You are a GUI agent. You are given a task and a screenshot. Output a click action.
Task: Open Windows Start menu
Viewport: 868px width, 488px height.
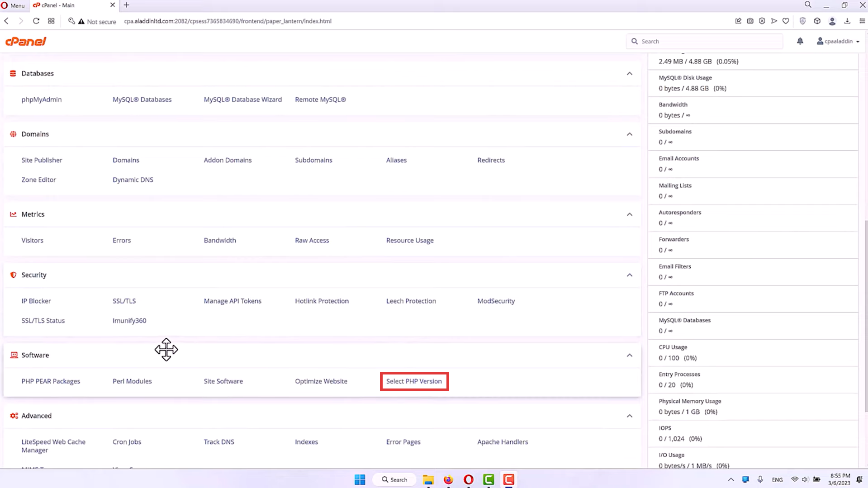pos(360,479)
